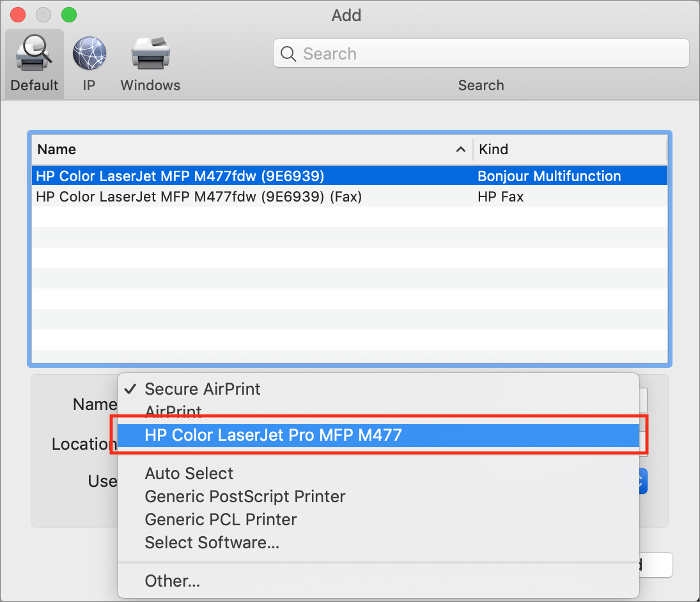700x602 pixels.
Task: Click the checkmark beside Secure AirPrint
Action: coord(131,388)
